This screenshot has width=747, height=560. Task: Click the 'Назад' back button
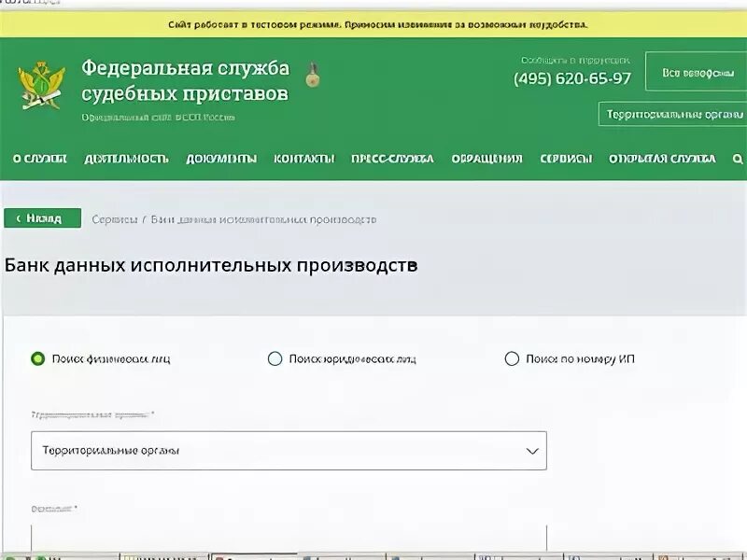(x=41, y=217)
